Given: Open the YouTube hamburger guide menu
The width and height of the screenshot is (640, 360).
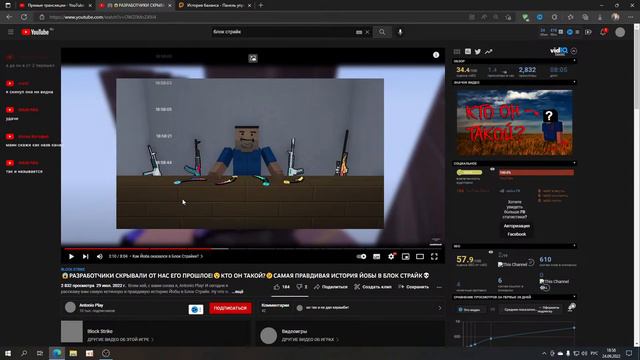Looking at the screenshot, I should (x=11, y=32).
